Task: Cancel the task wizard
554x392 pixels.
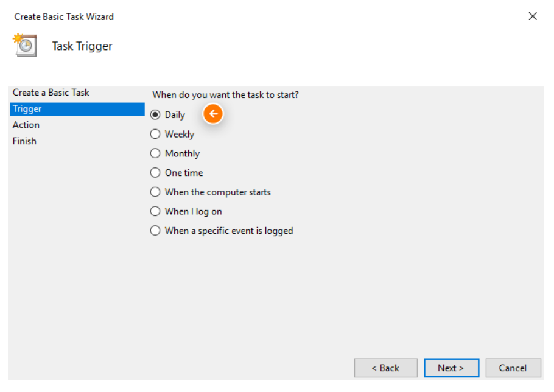Action: [513, 368]
